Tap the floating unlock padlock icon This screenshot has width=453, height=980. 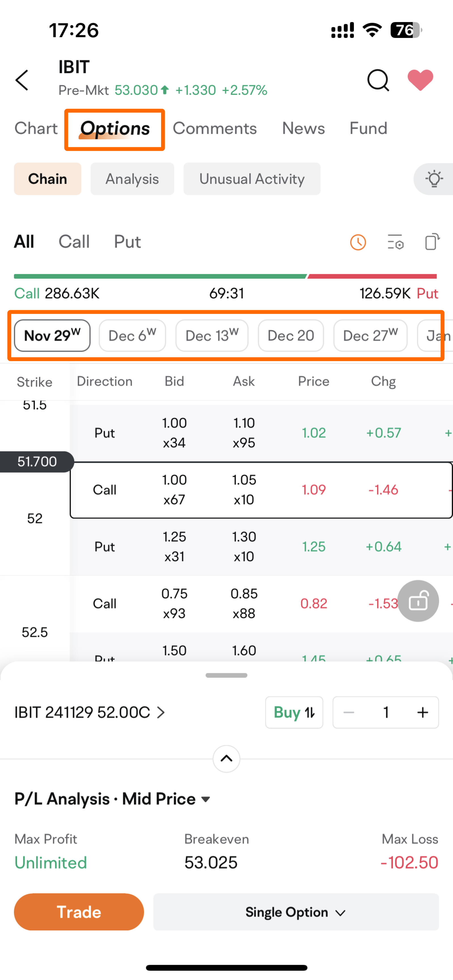(418, 601)
